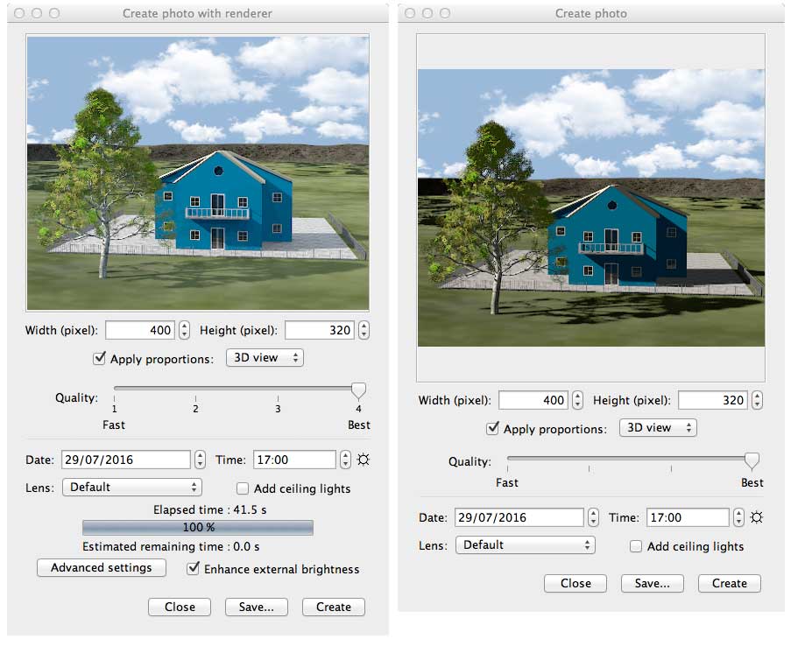Click Save... button in Create photo window
The image size is (812, 646).
click(653, 583)
